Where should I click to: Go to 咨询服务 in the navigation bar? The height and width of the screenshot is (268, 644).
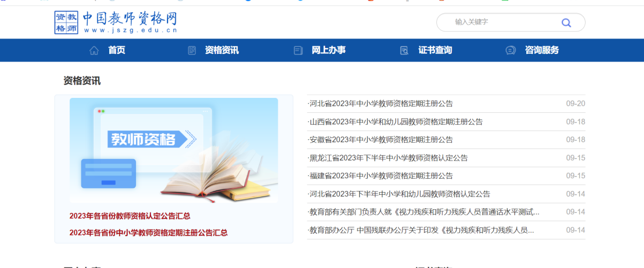tap(542, 50)
